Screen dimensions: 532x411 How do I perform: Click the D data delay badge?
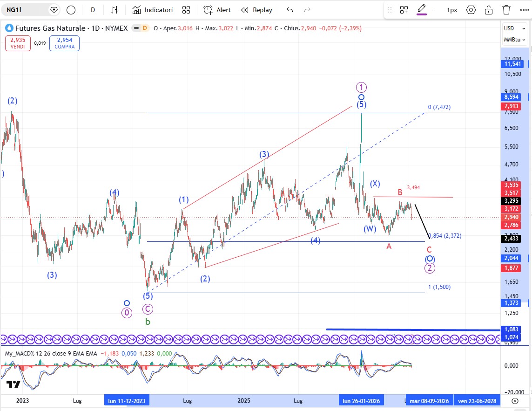pyautogui.click(x=145, y=28)
